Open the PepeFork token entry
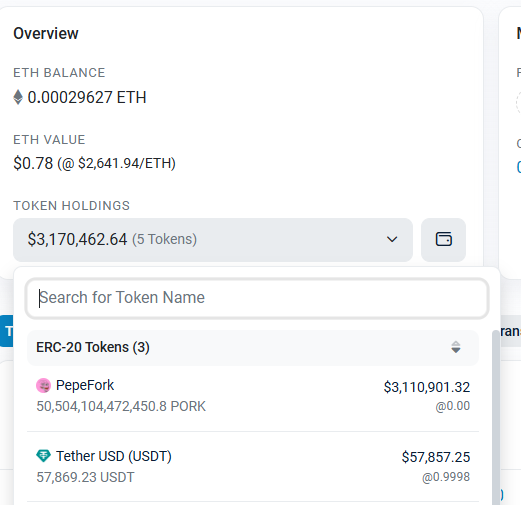This screenshot has width=521, height=505. point(253,396)
